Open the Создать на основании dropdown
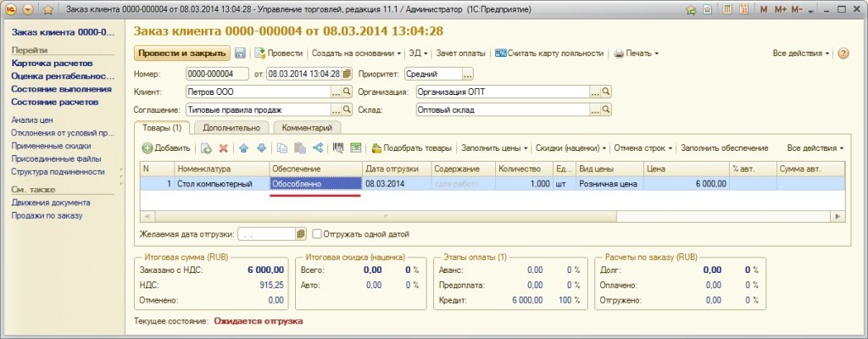The height and width of the screenshot is (339, 868). (x=357, y=53)
